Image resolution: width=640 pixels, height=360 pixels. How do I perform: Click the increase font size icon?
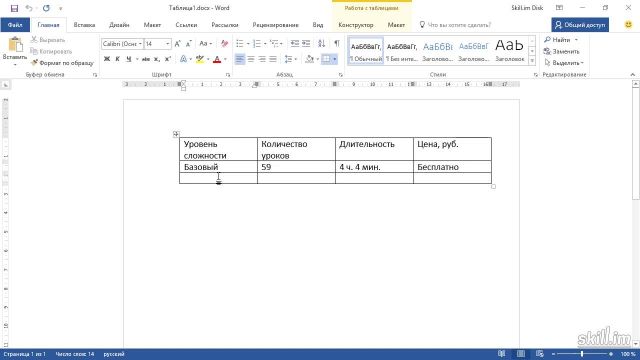pos(178,43)
